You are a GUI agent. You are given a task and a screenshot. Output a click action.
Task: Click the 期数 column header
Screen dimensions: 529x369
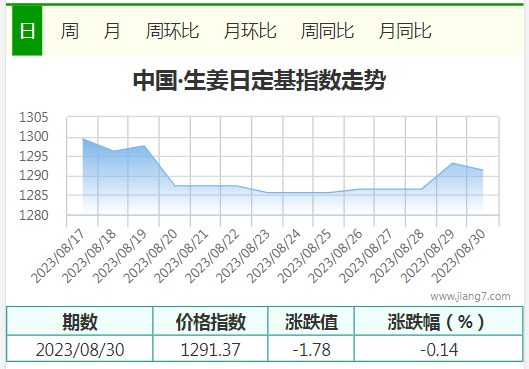click(x=80, y=321)
